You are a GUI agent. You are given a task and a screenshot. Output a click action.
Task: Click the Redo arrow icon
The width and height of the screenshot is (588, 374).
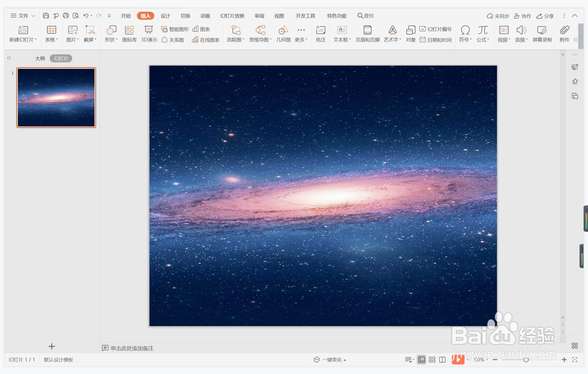pyautogui.click(x=99, y=16)
